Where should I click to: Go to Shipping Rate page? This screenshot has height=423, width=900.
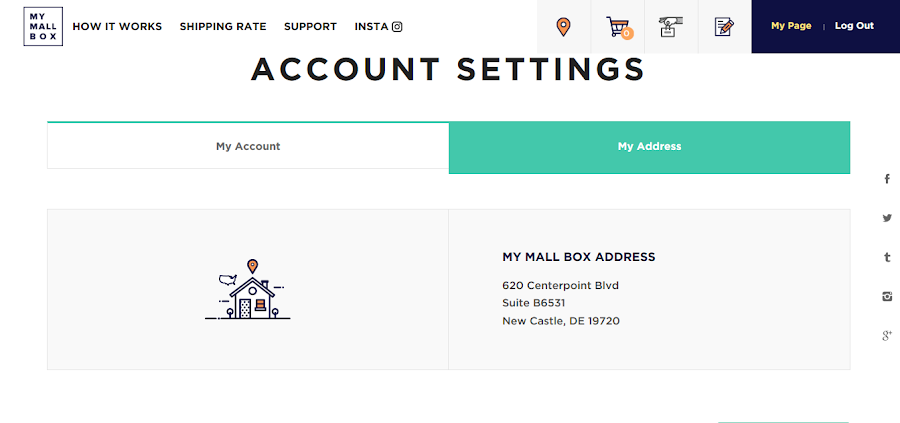click(223, 27)
